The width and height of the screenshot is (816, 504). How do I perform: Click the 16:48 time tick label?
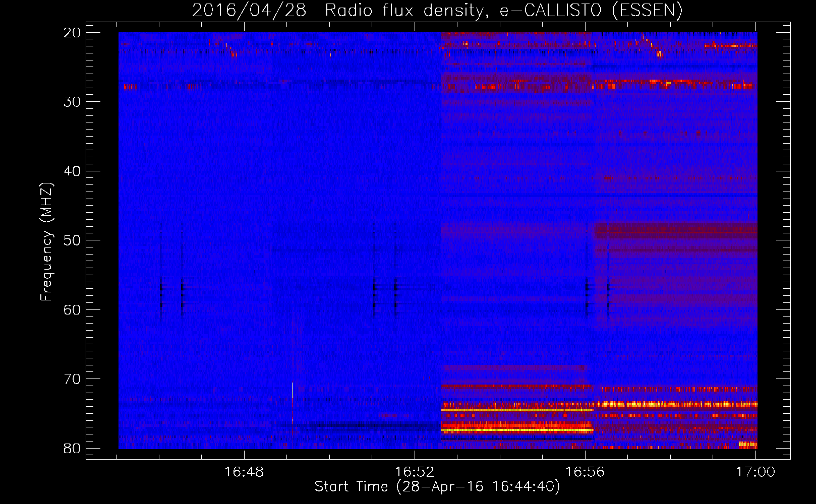(x=244, y=472)
